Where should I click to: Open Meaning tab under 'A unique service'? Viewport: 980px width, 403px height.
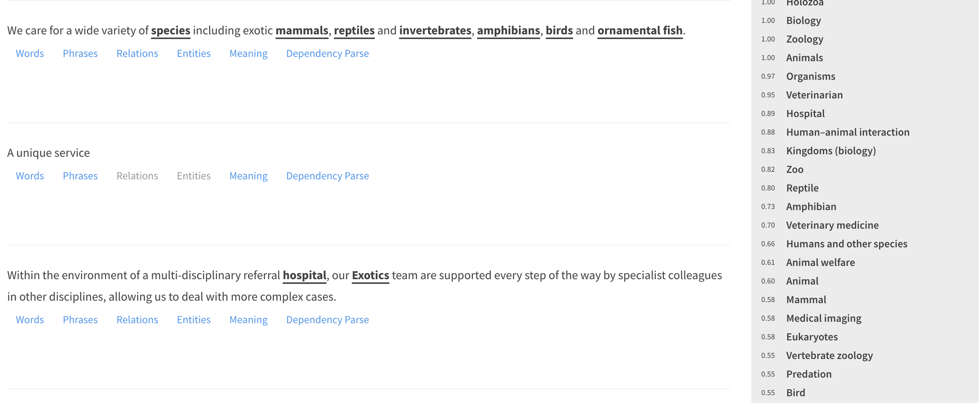coord(248,176)
